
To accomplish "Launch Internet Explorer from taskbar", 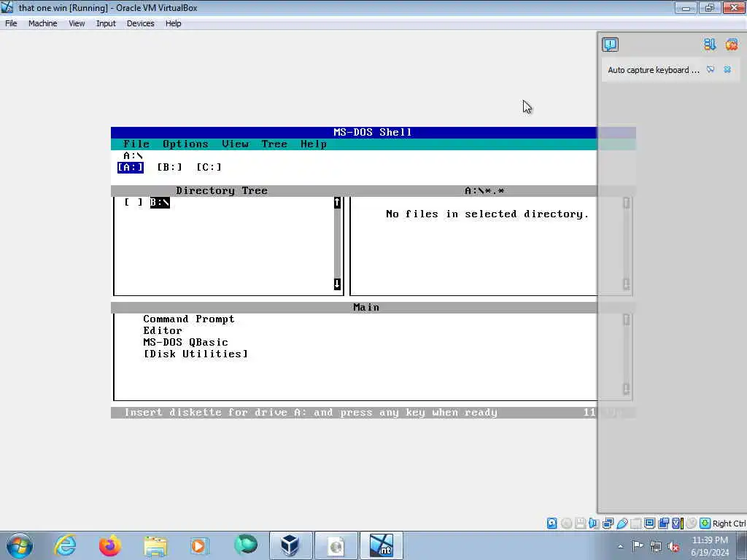I will (65, 545).
